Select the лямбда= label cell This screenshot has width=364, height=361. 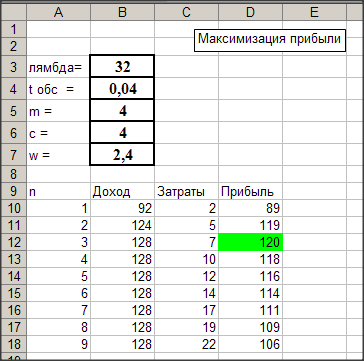[58, 67]
